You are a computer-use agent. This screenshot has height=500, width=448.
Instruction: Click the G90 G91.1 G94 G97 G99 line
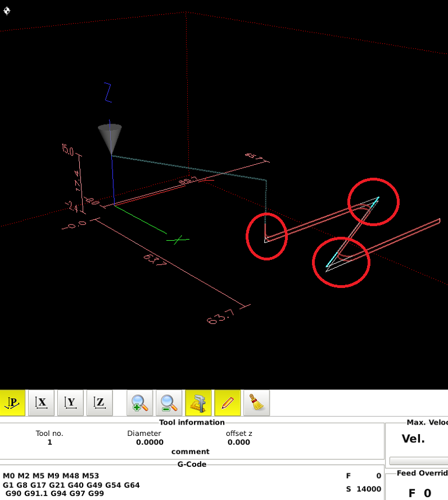pos(55,493)
